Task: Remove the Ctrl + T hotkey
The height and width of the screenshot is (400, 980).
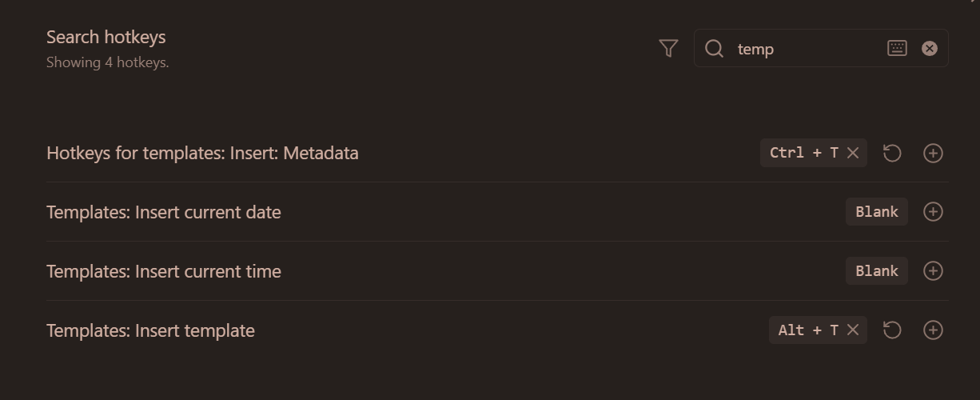Action: pyautogui.click(x=853, y=153)
